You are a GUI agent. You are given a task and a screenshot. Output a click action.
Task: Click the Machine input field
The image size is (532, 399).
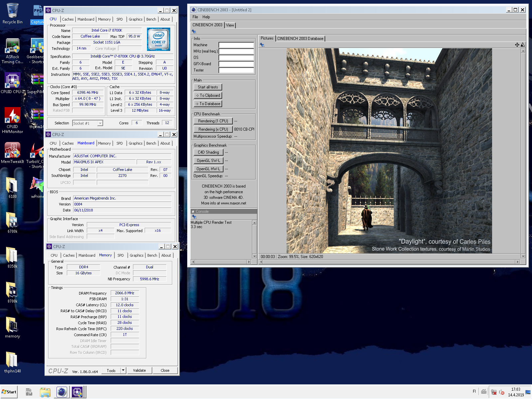pyautogui.click(x=236, y=45)
